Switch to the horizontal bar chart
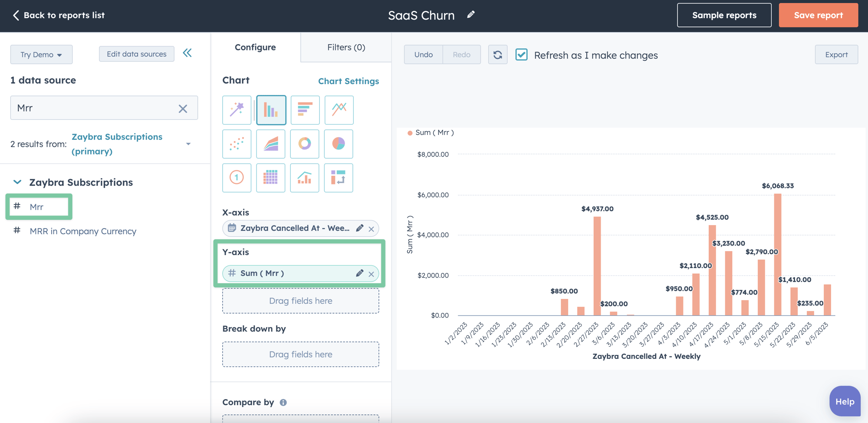The width and height of the screenshot is (868, 423). (305, 110)
